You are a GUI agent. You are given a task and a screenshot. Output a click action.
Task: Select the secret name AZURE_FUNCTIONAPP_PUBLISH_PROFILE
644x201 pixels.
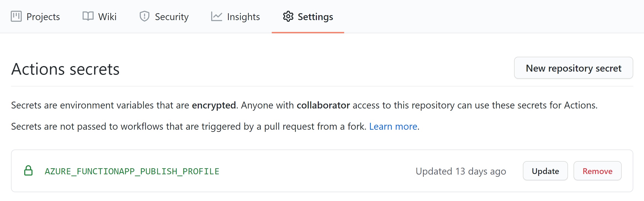pos(132,171)
